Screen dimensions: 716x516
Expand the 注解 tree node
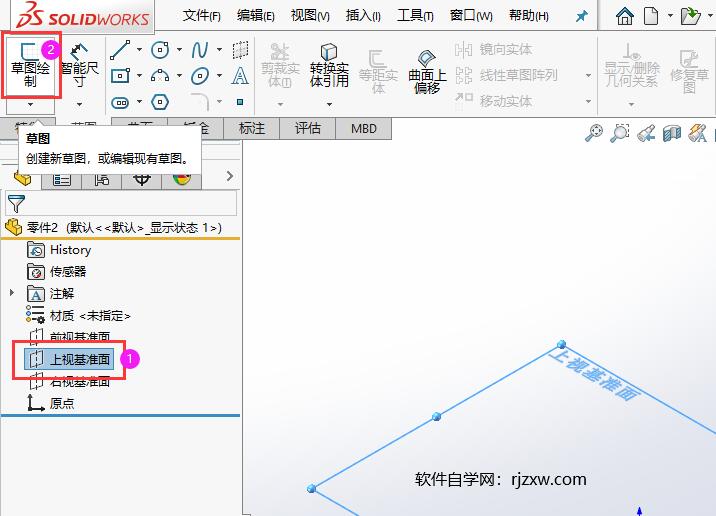pos(12,292)
